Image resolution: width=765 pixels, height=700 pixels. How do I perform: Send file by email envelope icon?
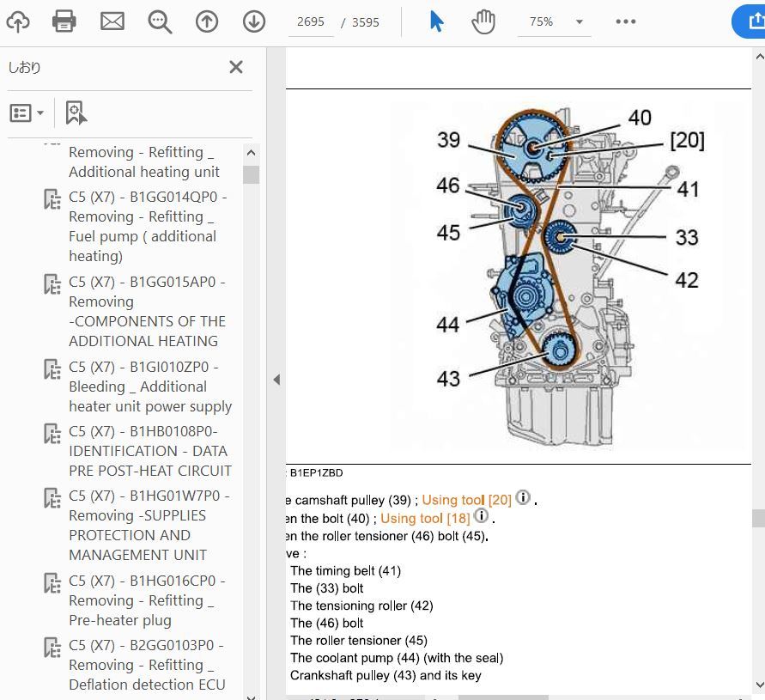click(x=112, y=21)
